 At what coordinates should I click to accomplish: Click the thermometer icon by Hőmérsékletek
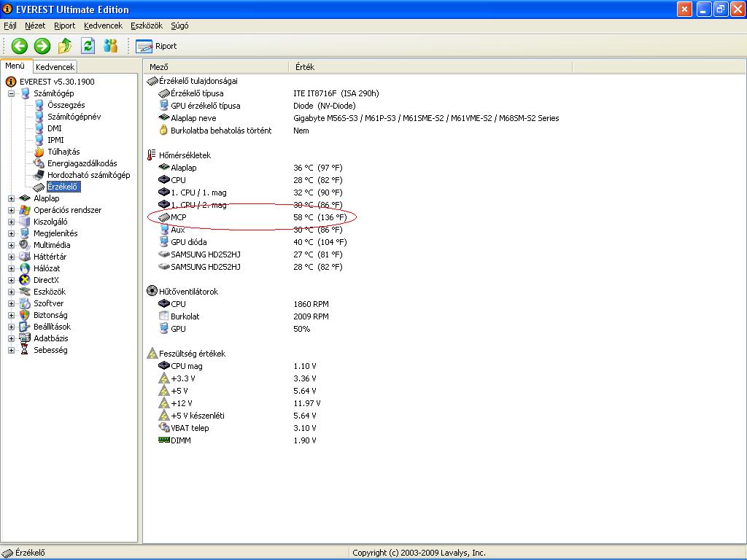tap(152, 155)
